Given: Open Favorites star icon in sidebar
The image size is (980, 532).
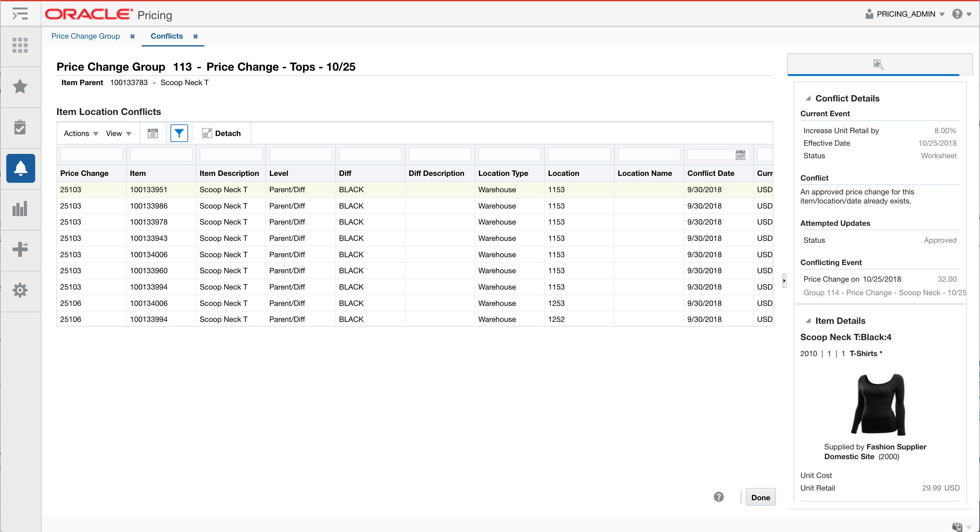Looking at the screenshot, I should [20, 86].
